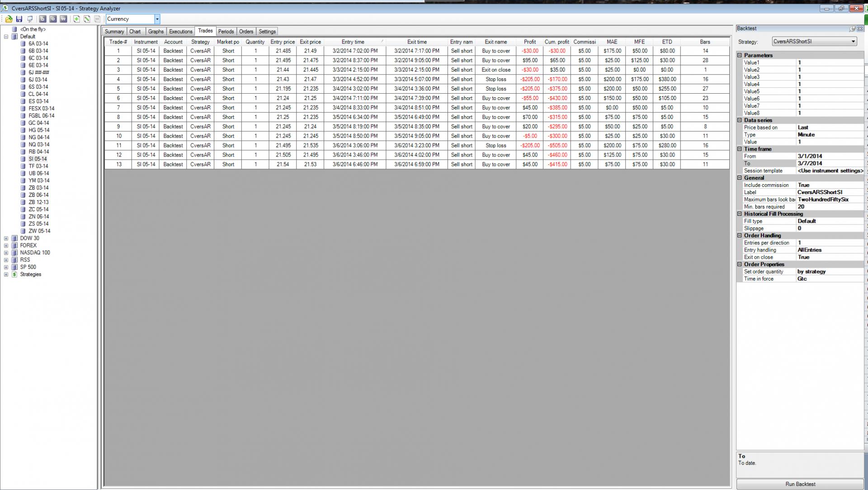Switch to the Summary tab
The height and width of the screenshot is (490, 868).
point(114,32)
